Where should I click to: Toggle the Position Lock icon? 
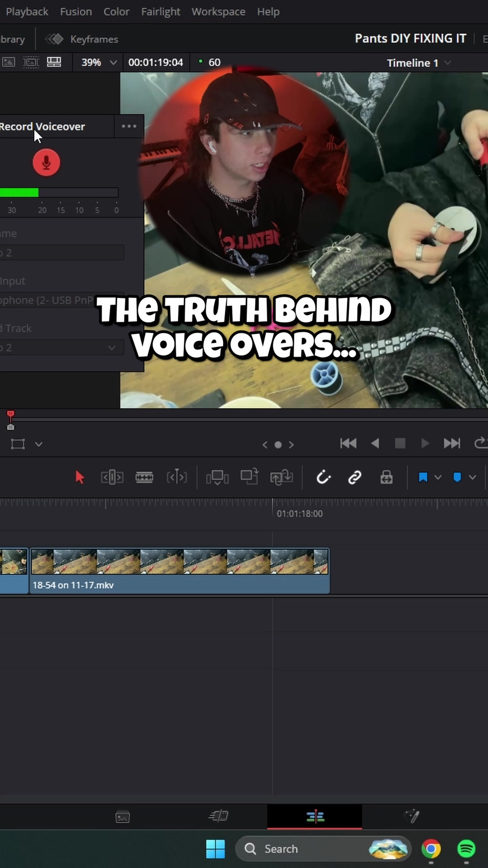[x=386, y=477]
